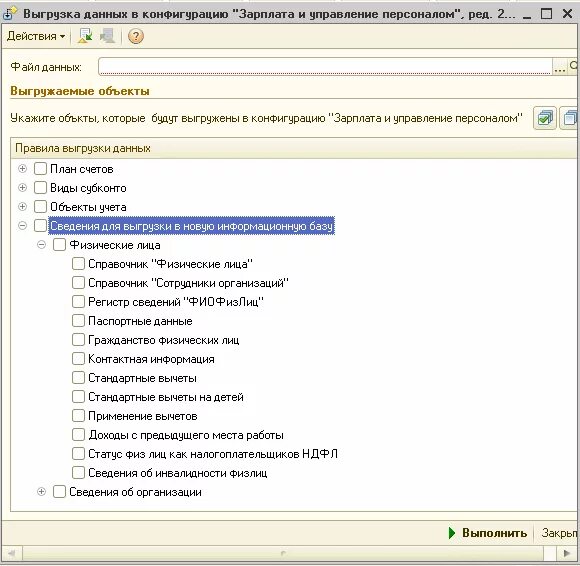Click the left arrow of horizontal scrollbar
580x566 pixels.
point(12,553)
